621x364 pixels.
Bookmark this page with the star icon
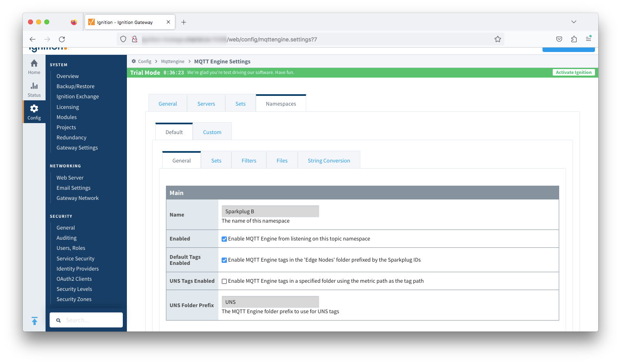497,39
